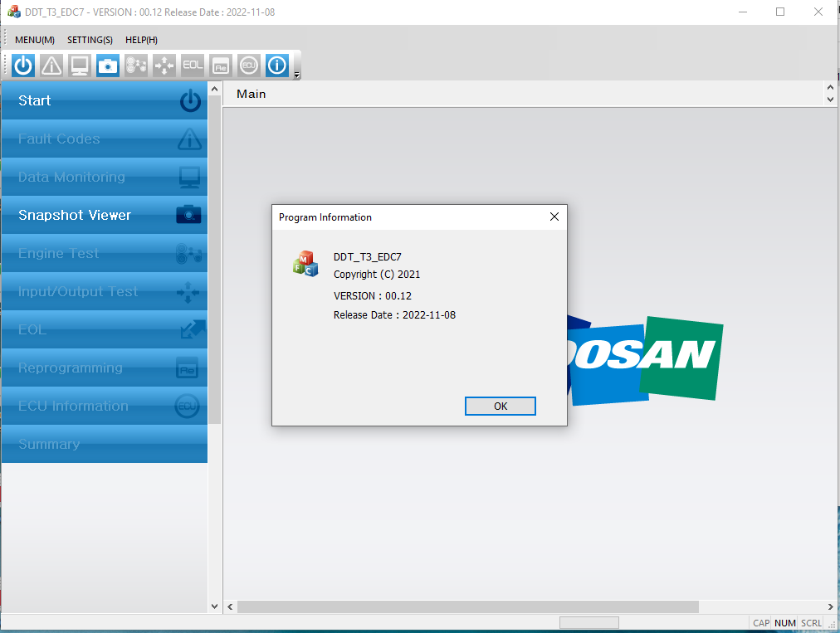Open Snapshot Viewer from the camera toolbar icon

[x=108, y=66]
